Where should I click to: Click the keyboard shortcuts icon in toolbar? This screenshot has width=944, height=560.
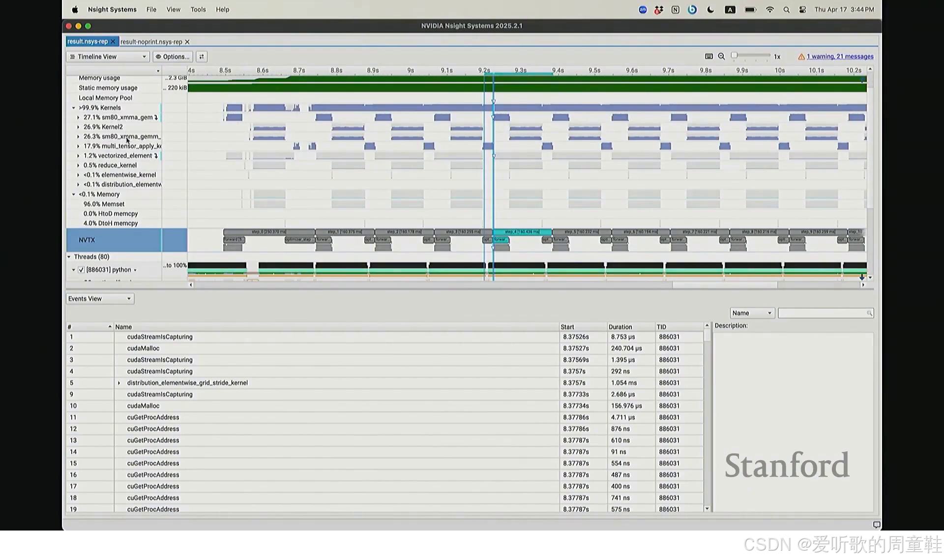(x=708, y=56)
